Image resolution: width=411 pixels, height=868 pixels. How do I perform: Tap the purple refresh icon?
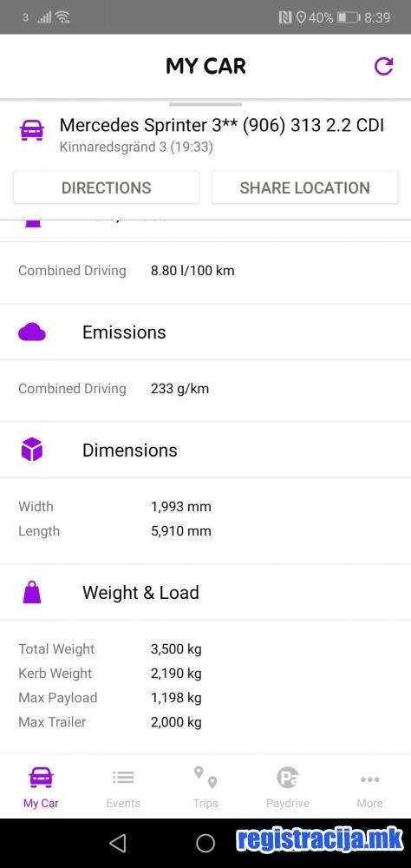[x=383, y=67]
